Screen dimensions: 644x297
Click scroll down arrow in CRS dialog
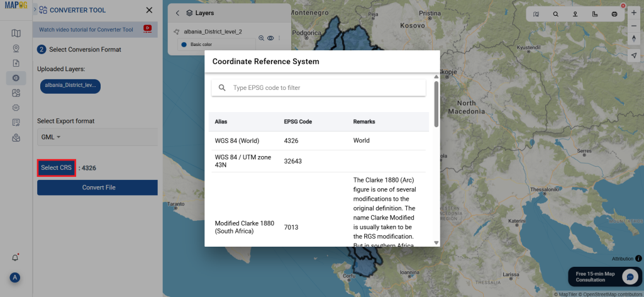click(x=436, y=243)
